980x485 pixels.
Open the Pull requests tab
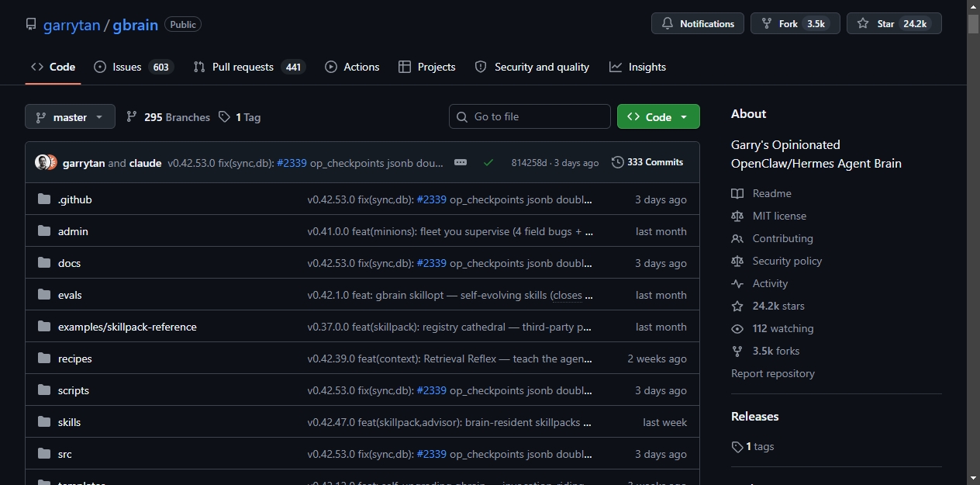click(249, 67)
